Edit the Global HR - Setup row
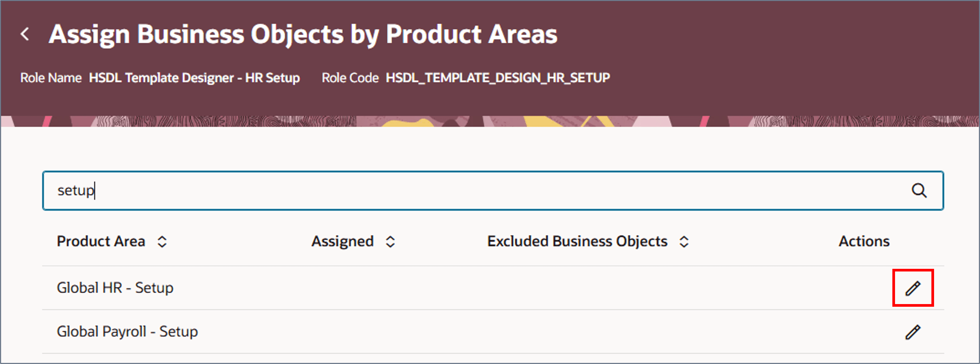 coord(913,288)
